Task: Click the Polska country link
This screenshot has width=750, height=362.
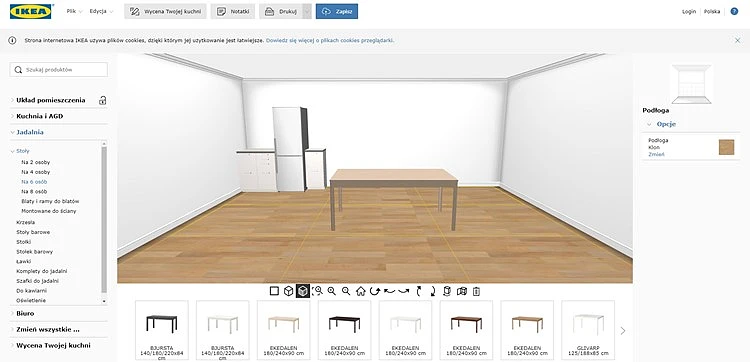Action: 712,11
